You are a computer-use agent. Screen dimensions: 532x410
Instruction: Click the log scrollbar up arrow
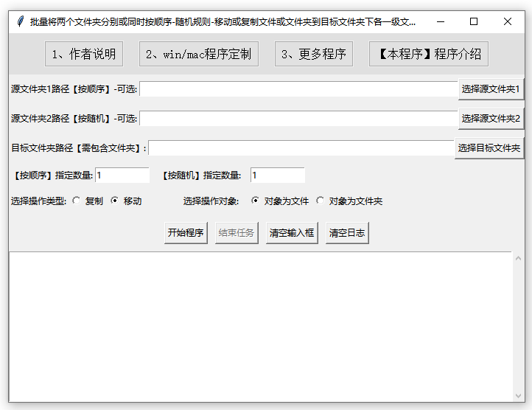point(518,259)
